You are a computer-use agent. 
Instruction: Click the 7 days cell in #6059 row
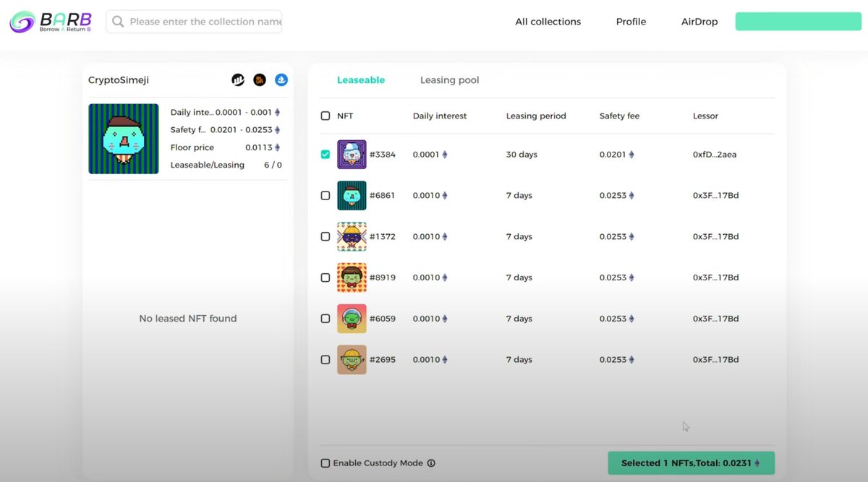click(x=519, y=319)
